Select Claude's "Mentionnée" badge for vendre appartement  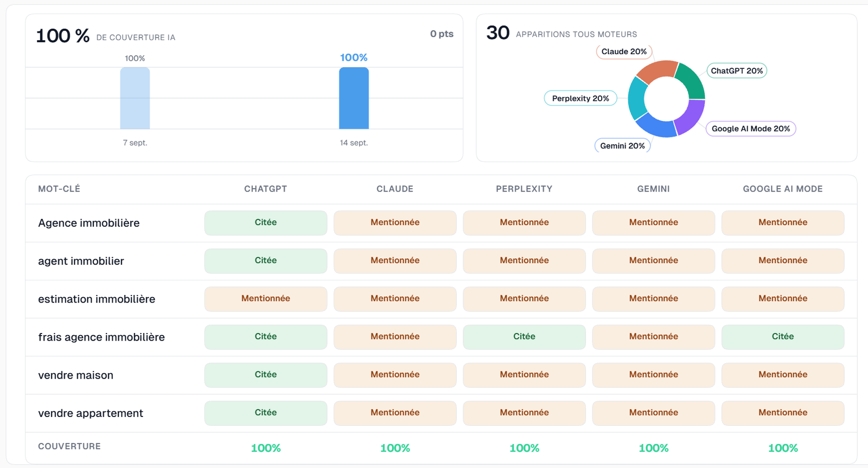tap(395, 413)
